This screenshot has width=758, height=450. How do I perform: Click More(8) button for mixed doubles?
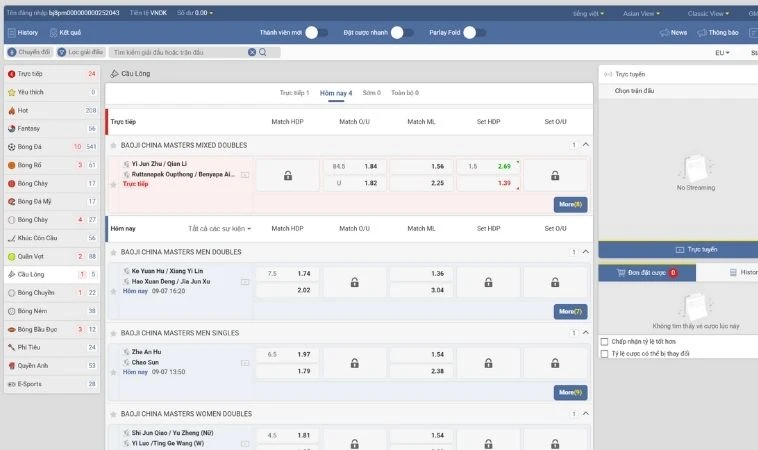click(x=570, y=204)
